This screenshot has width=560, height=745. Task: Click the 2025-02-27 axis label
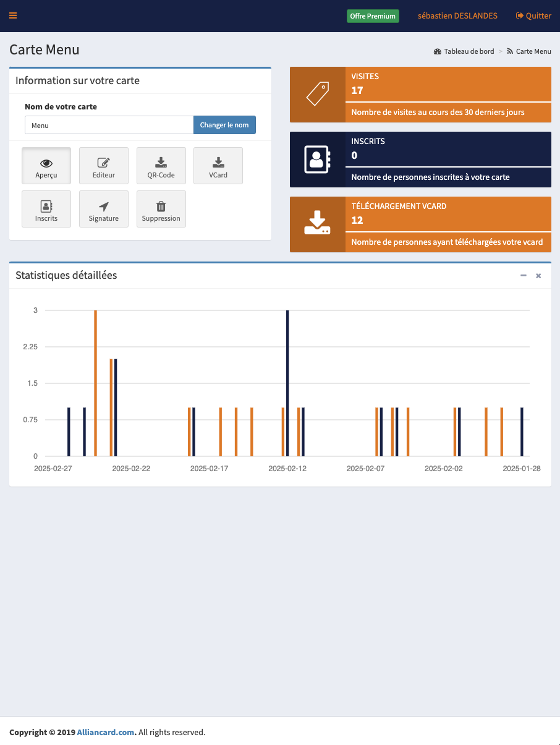pos(53,469)
